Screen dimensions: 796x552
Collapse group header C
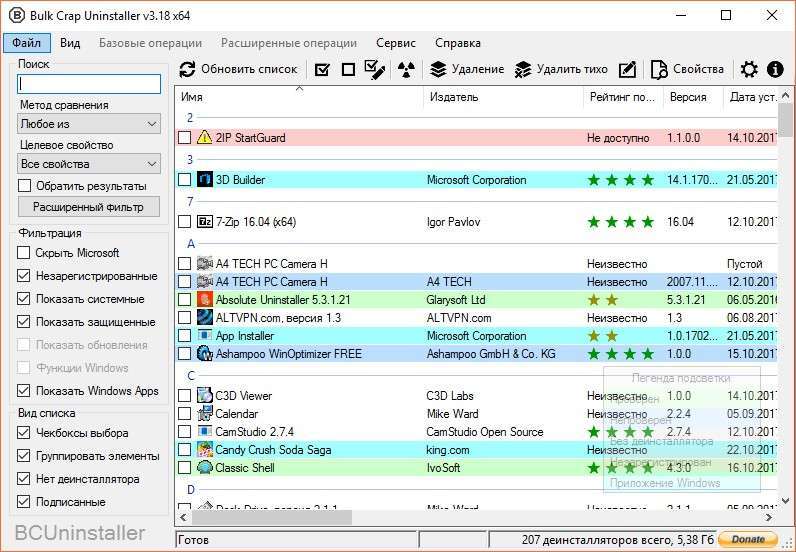click(x=191, y=376)
